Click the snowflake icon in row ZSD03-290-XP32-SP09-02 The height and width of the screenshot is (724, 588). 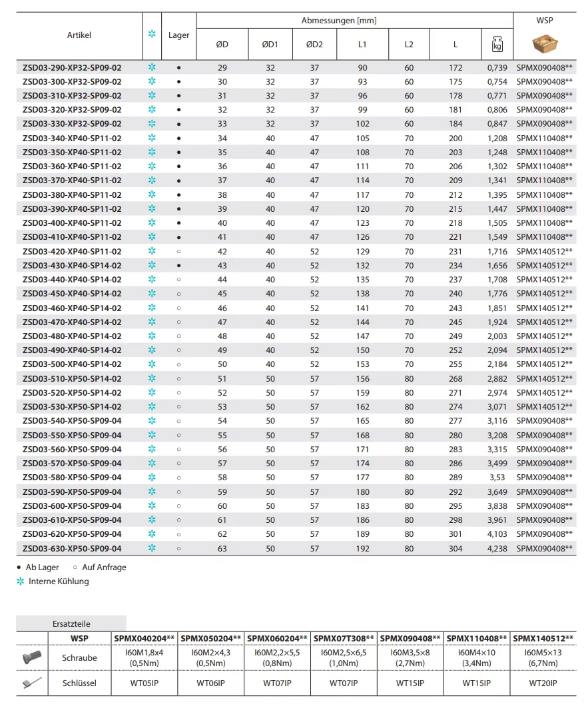tap(152, 67)
